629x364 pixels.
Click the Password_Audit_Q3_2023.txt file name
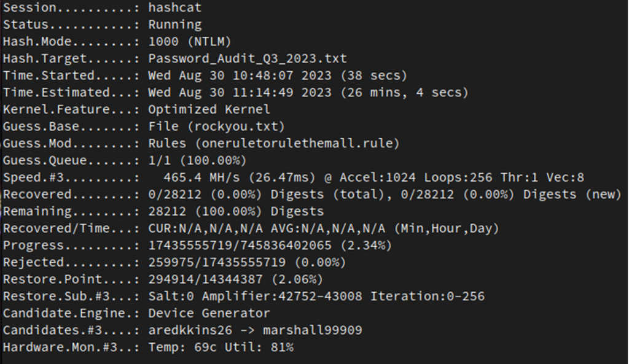click(x=248, y=58)
